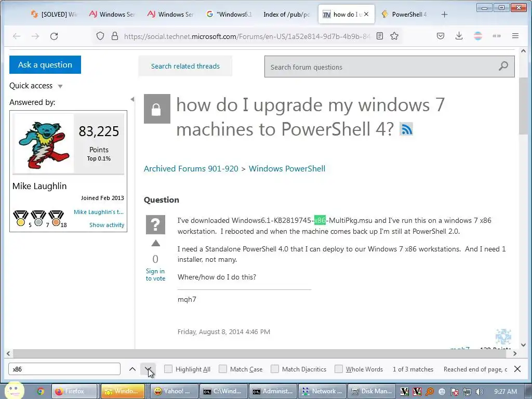The image size is (532, 399).
Task: Open the Disk Man... taskbar button
Action: coord(372,391)
